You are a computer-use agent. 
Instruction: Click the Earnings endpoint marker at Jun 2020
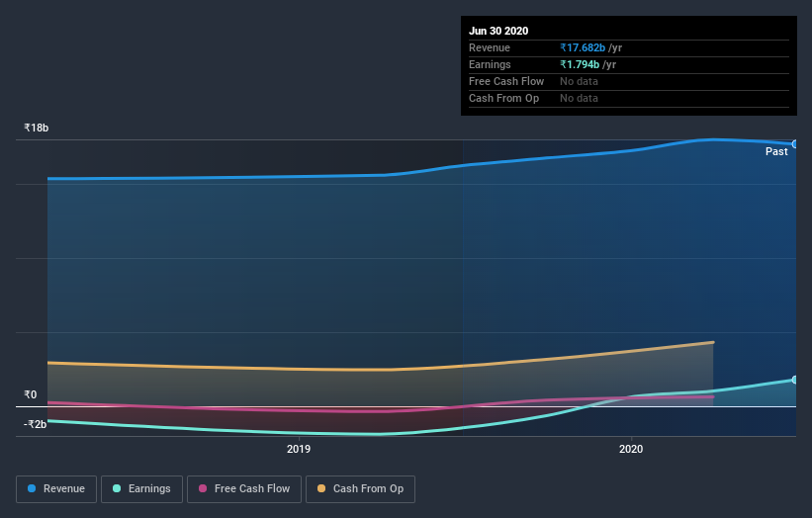coord(795,380)
